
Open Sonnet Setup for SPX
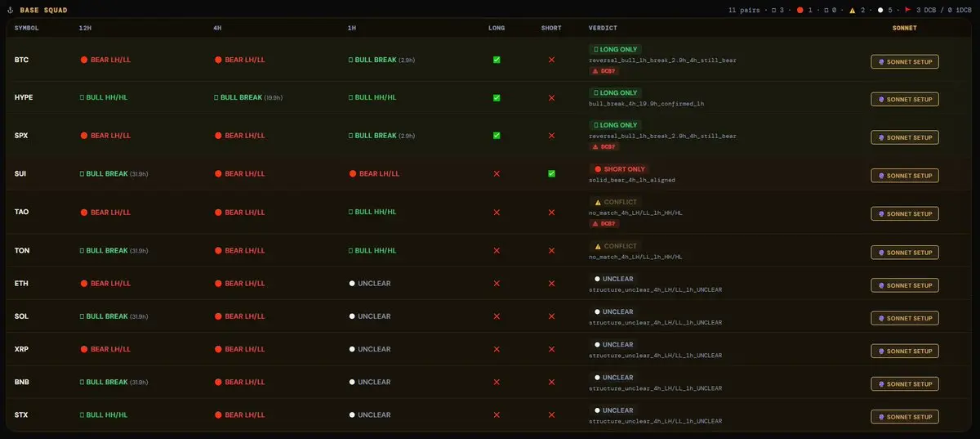click(x=905, y=137)
